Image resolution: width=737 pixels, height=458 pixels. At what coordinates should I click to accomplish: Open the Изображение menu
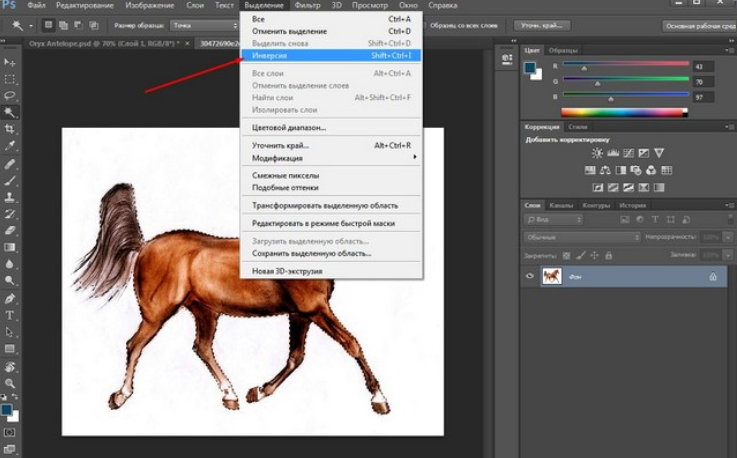tap(149, 6)
